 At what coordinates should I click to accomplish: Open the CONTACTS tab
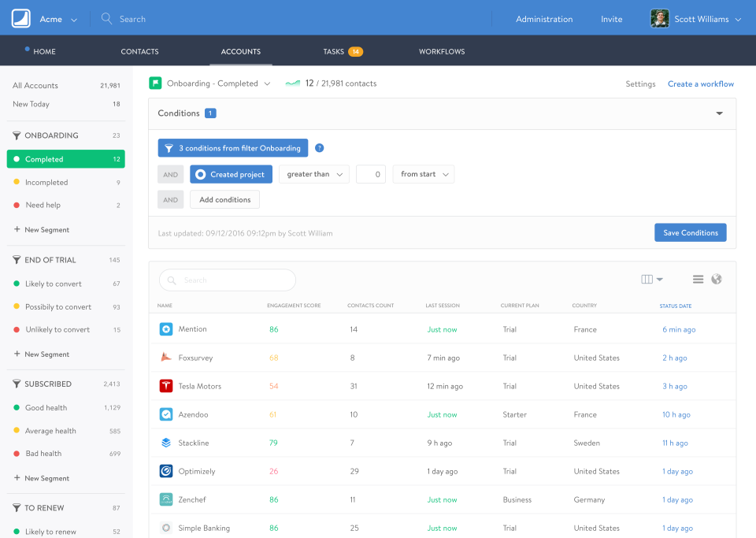(x=139, y=51)
